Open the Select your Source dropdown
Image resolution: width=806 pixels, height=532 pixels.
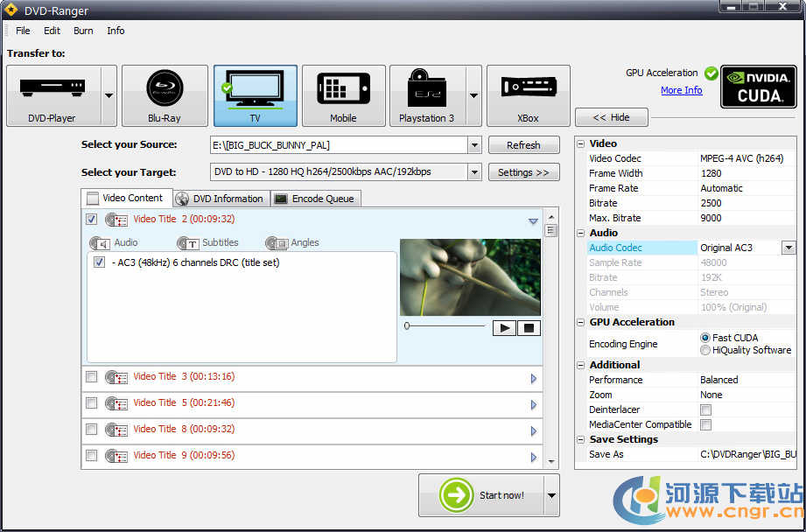pos(474,145)
